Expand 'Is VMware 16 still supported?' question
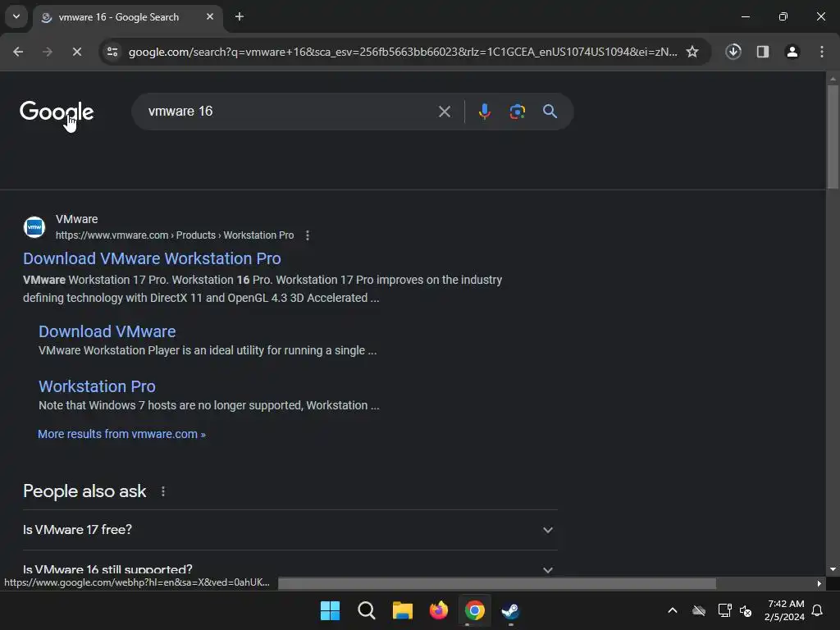The image size is (840, 630). click(x=290, y=569)
